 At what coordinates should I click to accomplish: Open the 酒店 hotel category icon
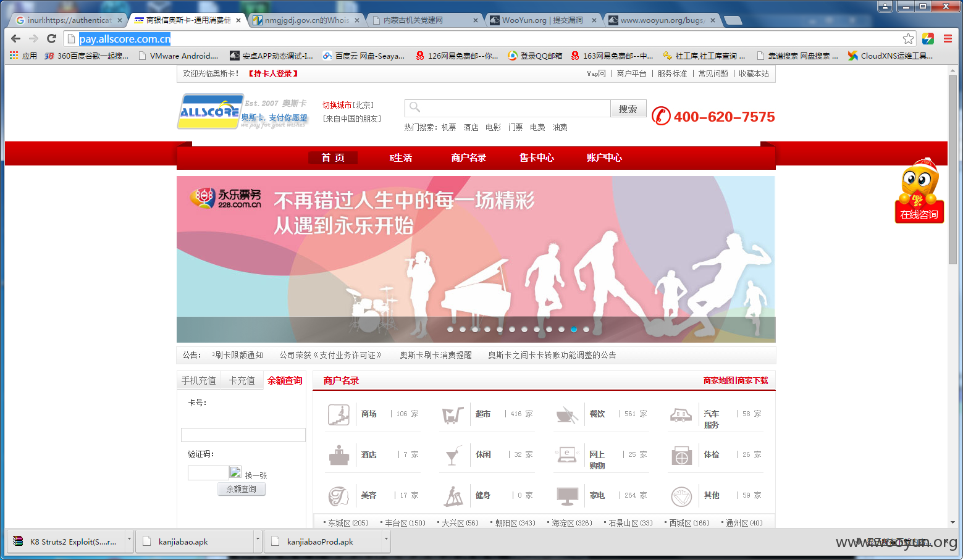point(339,455)
